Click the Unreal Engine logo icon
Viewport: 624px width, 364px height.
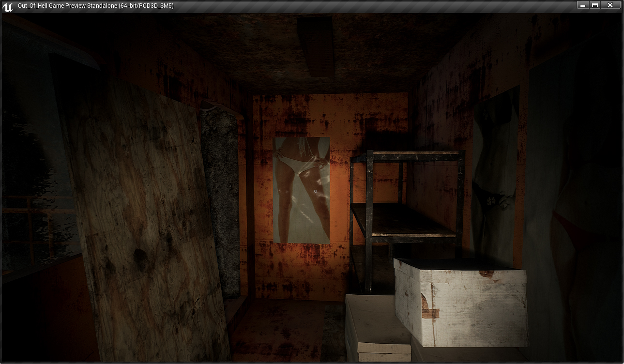pyautogui.click(x=8, y=6)
